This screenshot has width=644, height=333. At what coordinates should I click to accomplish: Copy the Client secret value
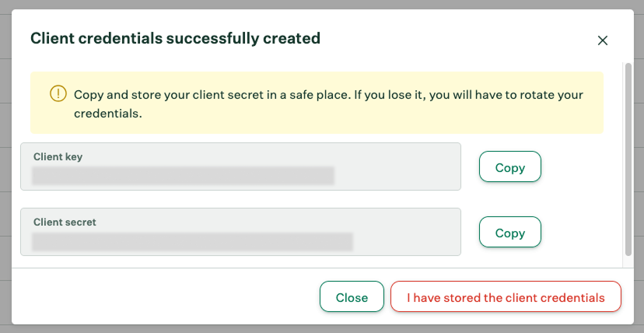click(509, 233)
